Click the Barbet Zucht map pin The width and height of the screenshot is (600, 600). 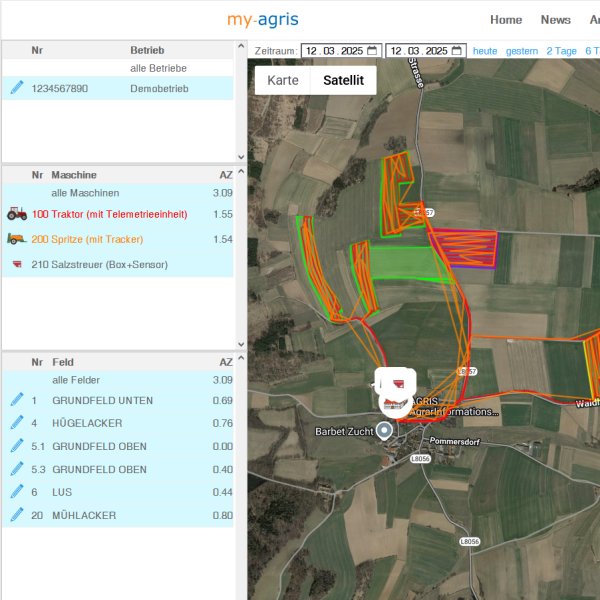[384, 431]
